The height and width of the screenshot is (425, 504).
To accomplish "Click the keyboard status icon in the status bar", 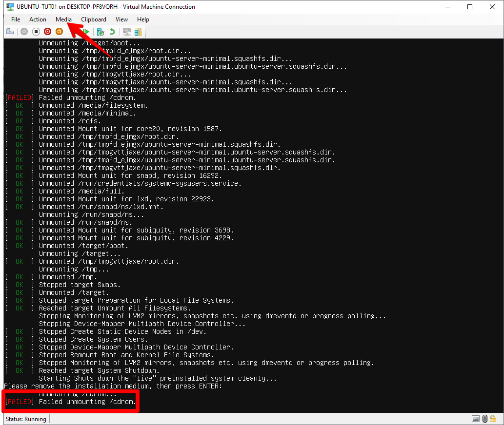I will coord(476,419).
